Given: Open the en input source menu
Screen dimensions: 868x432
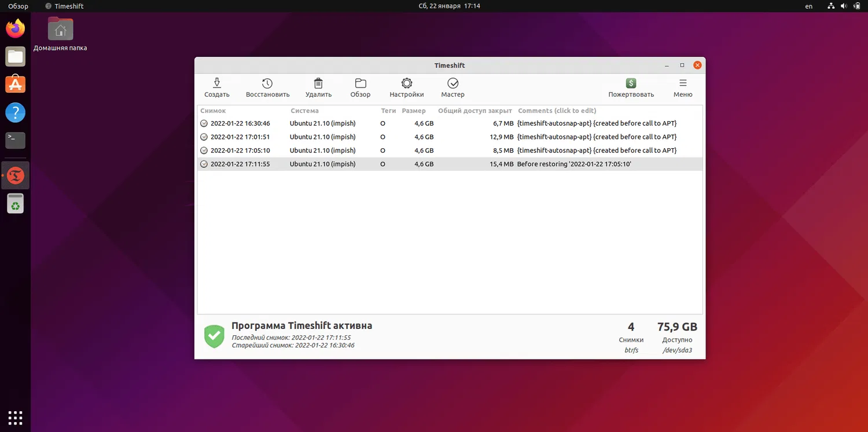Looking at the screenshot, I should click(x=809, y=6).
